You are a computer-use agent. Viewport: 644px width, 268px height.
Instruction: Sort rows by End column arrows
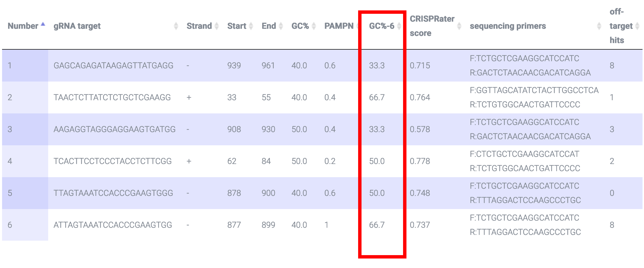(281, 26)
